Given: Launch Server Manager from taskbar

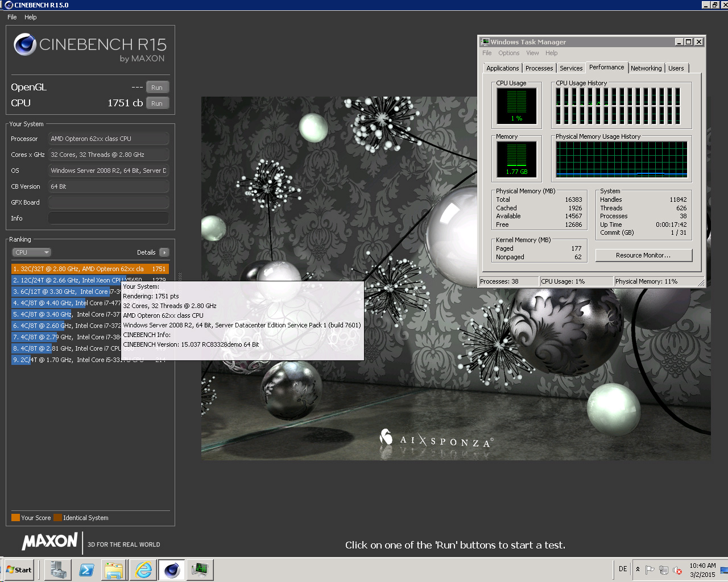Looking at the screenshot, I should point(58,569).
